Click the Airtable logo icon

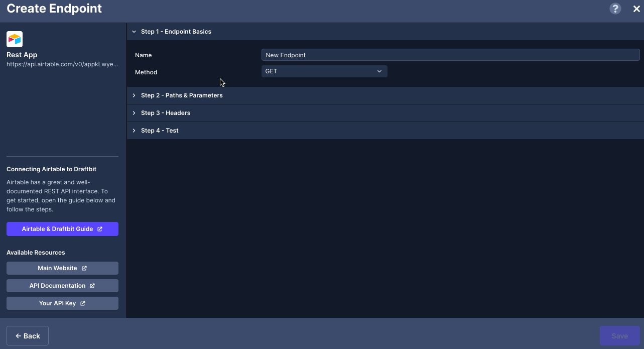coord(15,39)
